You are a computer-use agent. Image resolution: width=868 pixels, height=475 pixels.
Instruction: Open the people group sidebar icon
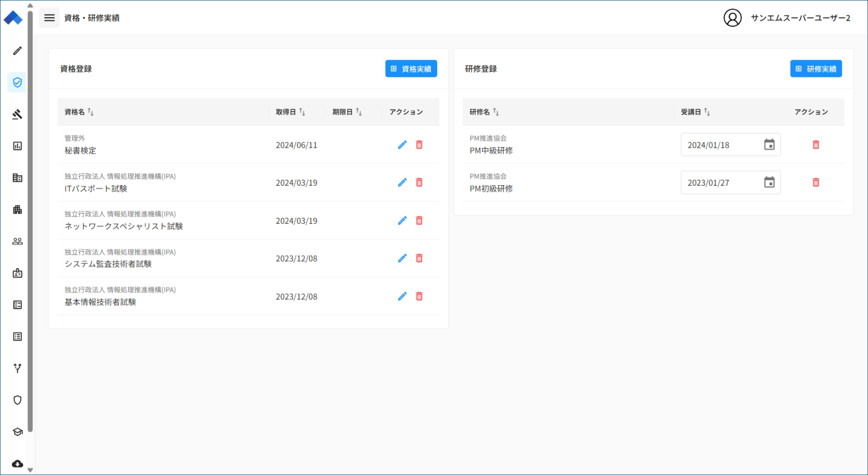click(x=17, y=241)
